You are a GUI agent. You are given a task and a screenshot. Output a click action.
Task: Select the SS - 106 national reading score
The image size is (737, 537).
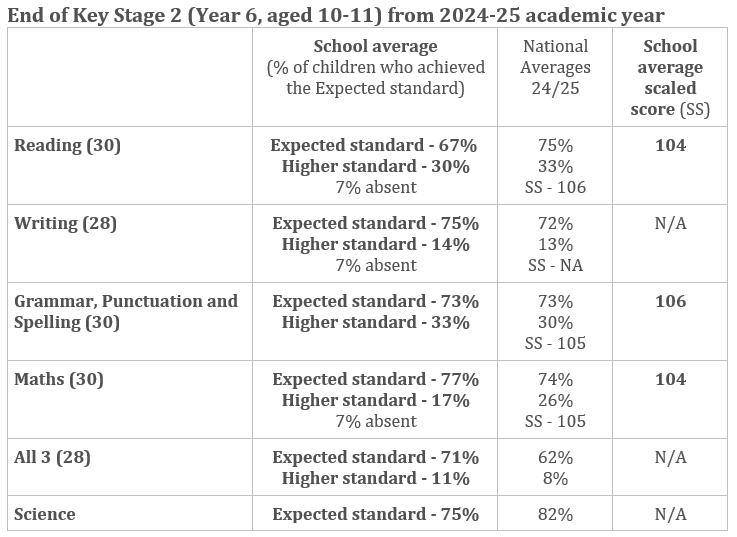(x=556, y=187)
